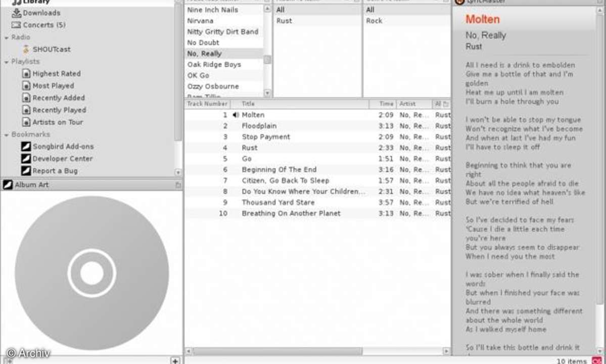Screen dimensions: 606x364
Task: Open the Recently Played playlist icon
Action: [x=26, y=110]
